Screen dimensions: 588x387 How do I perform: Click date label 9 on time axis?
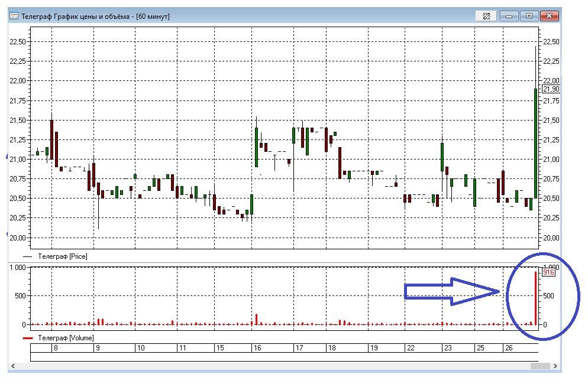[98, 348]
